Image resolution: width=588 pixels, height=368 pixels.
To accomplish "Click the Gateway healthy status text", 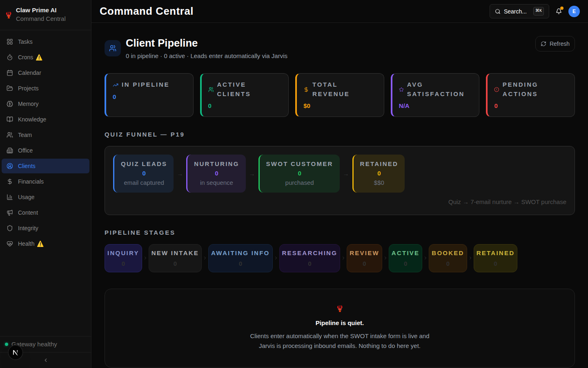I will (x=34, y=344).
